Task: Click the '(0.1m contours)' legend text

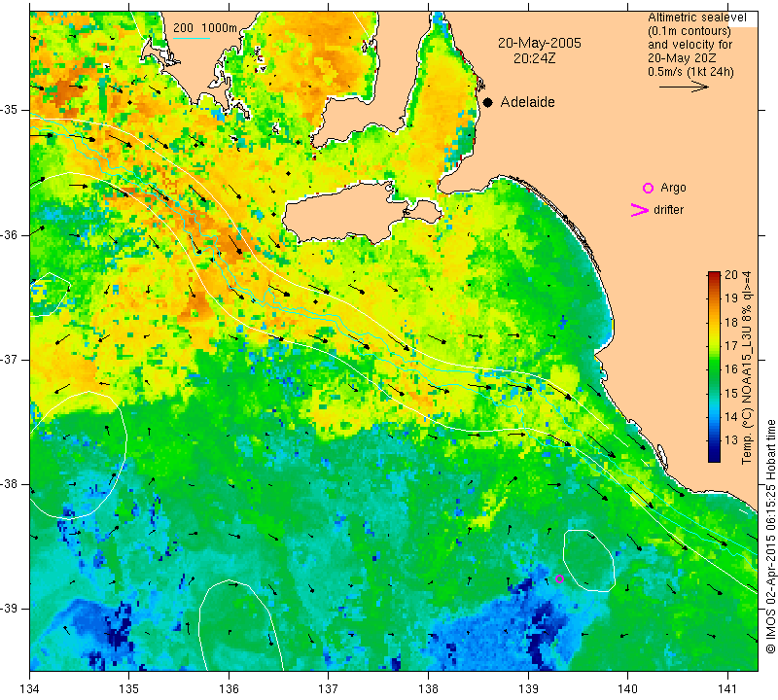Action: click(x=690, y=31)
